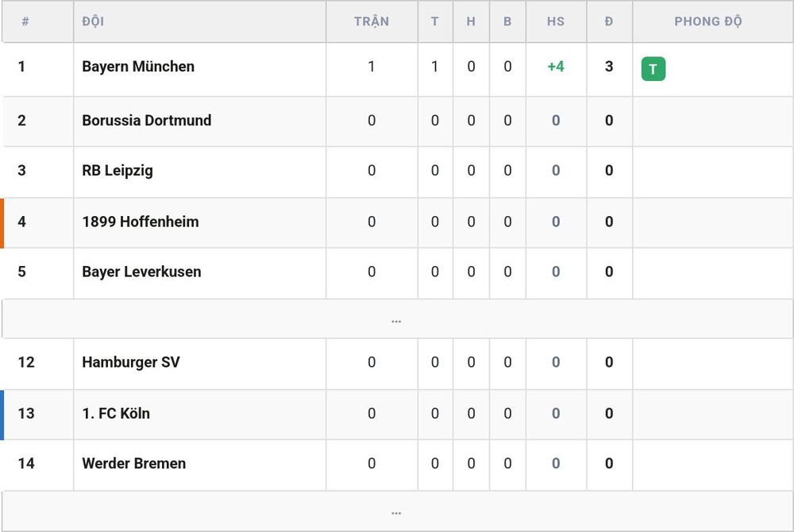
Task: Open Hamburger SV team page
Action: [131, 362]
